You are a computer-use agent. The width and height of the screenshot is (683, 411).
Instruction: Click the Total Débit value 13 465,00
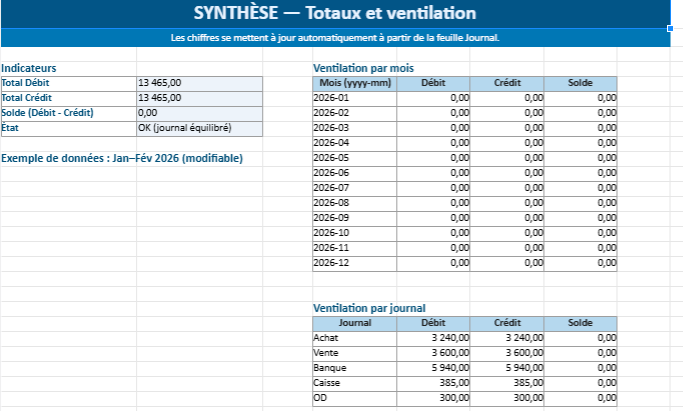198,83
